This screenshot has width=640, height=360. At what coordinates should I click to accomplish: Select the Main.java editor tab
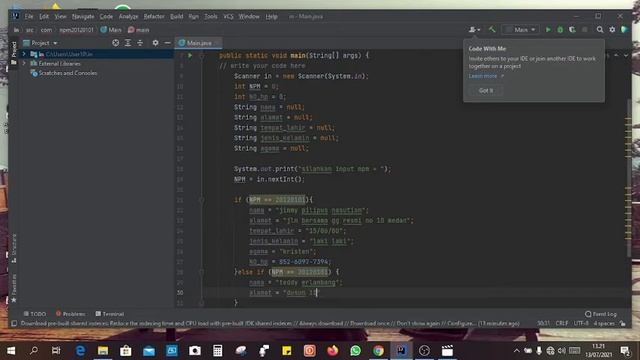coord(199,43)
